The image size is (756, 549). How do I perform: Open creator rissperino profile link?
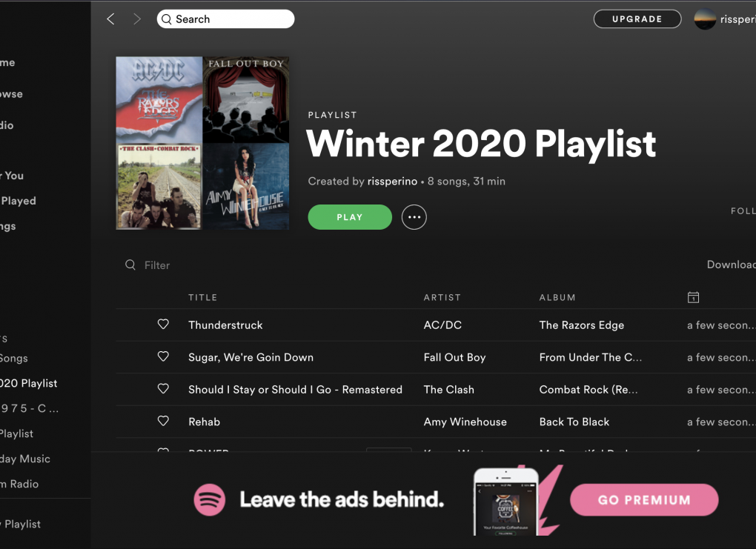(x=392, y=182)
